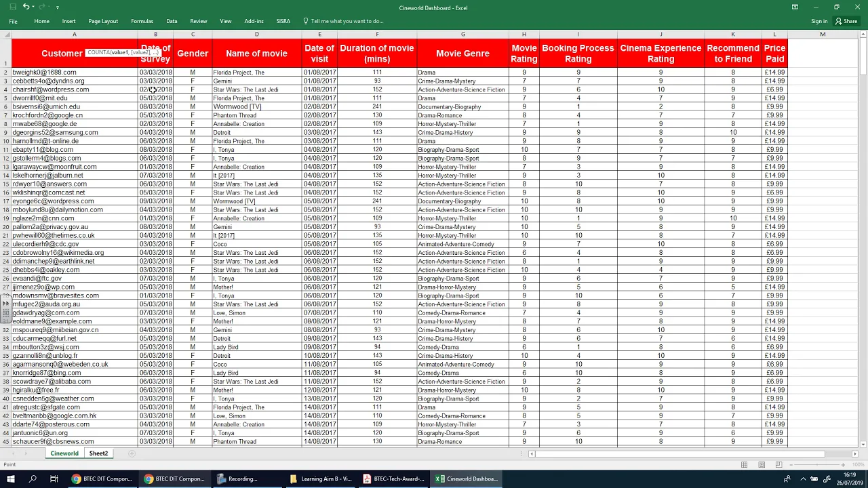
Task: Select column G header
Action: pyautogui.click(x=462, y=34)
